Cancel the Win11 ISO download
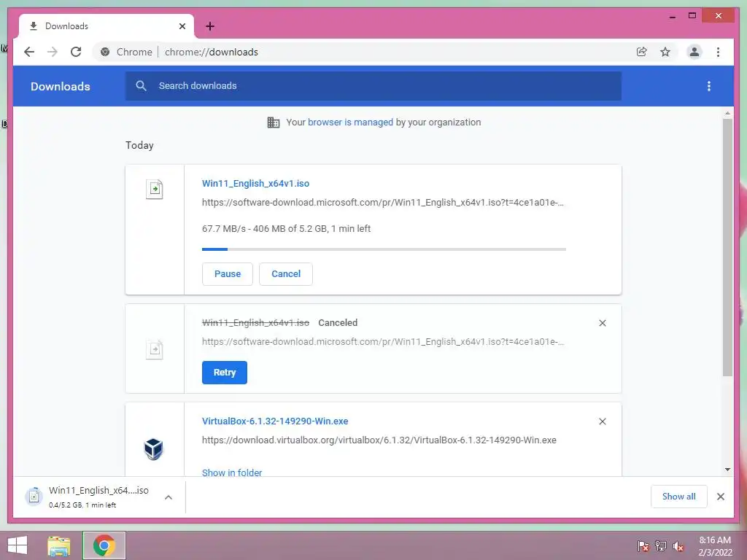 point(286,274)
